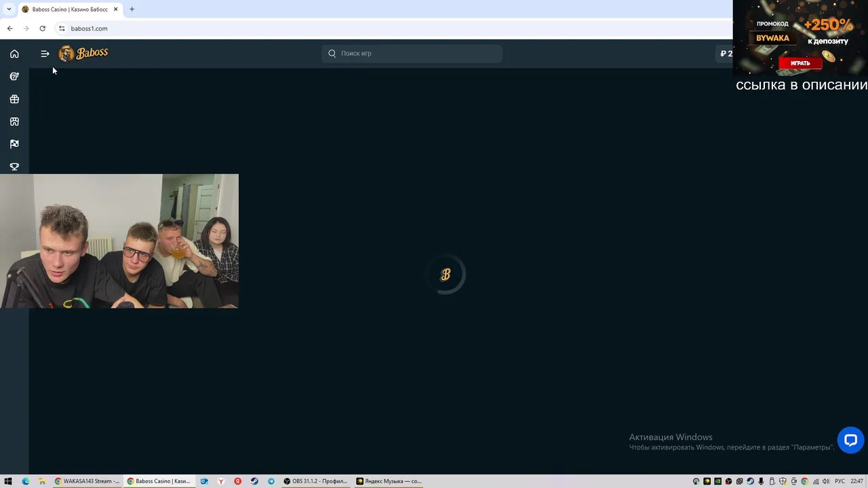Click the search magnifier icon
Viewport: 868px width, 488px height.
(x=332, y=54)
